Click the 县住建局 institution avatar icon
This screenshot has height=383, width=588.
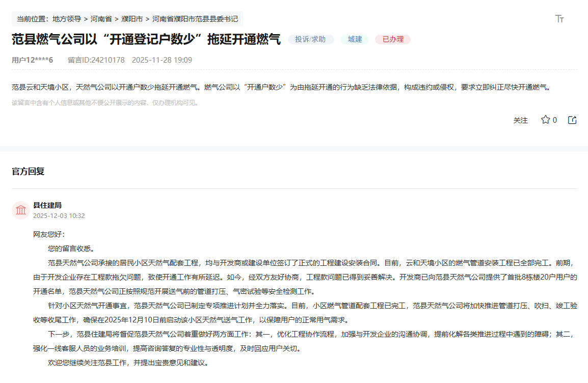21,210
